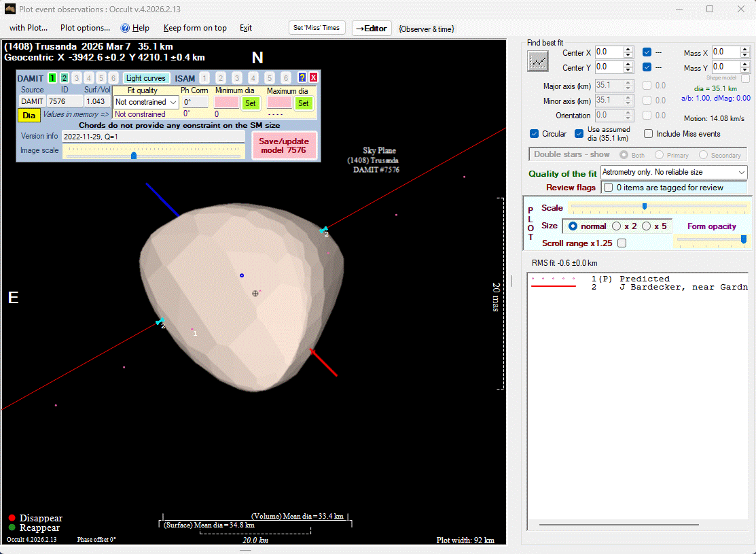This screenshot has height=554, width=756.
Task: Click the Help icon in menu bar
Action: (125, 28)
